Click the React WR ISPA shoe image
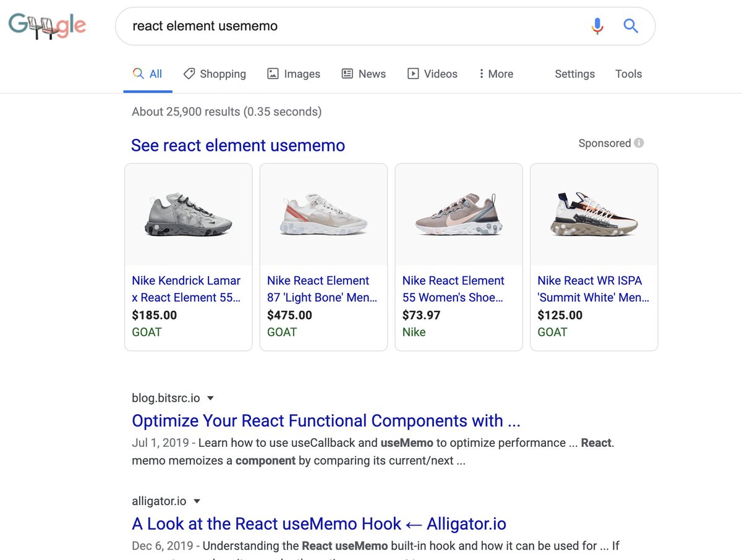The width and height of the screenshot is (742, 560). pyautogui.click(x=594, y=215)
